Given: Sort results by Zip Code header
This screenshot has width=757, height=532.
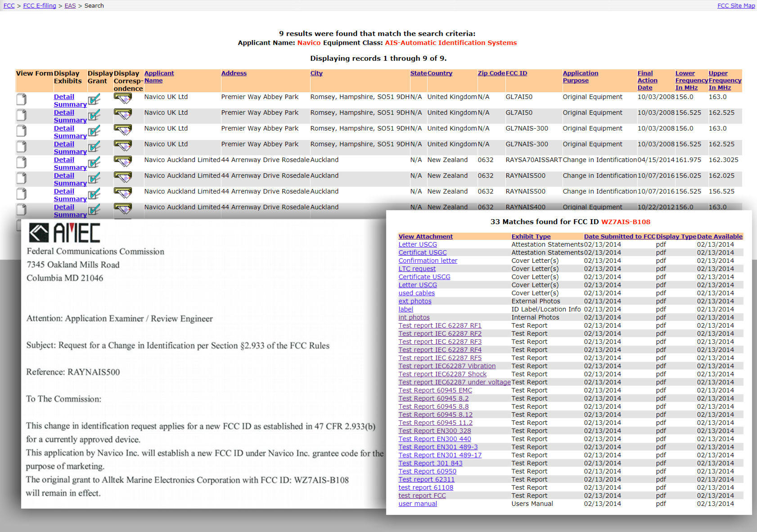Looking at the screenshot, I should (x=491, y=73).
